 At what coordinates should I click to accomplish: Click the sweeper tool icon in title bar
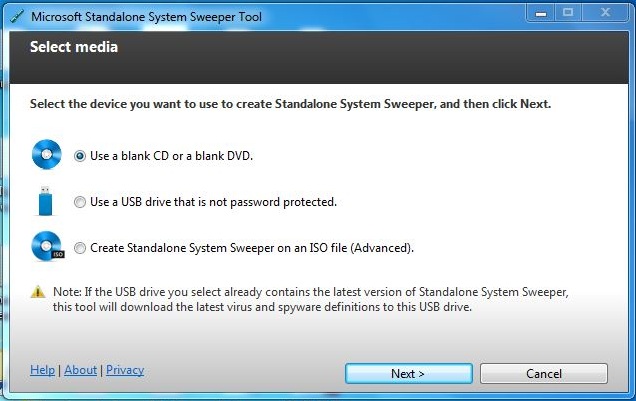(x=17, y=17)
